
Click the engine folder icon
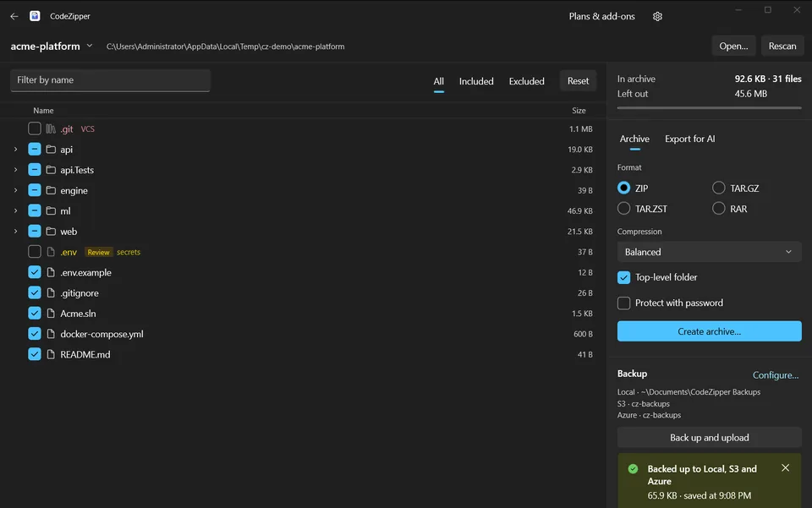pos(51,190)
